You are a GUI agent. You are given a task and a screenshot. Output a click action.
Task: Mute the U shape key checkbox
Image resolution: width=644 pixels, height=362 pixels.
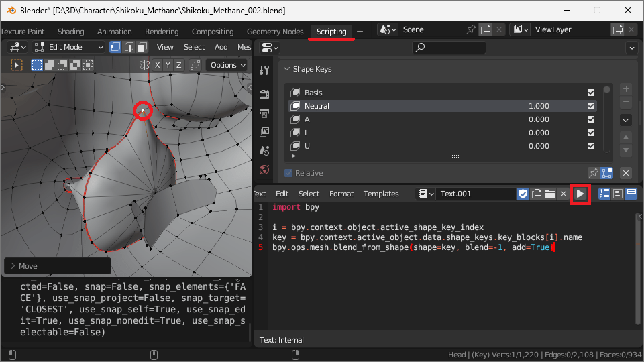tap(591, 146)
